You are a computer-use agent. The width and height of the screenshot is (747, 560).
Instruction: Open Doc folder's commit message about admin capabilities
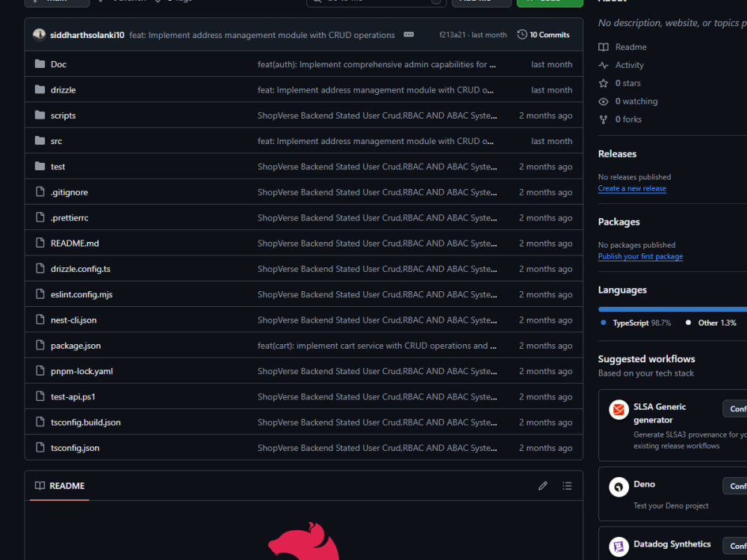(376, 64)
